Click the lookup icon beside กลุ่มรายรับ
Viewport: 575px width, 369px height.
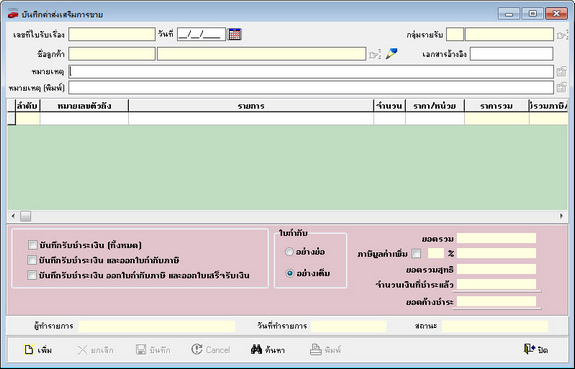[562, 35]
